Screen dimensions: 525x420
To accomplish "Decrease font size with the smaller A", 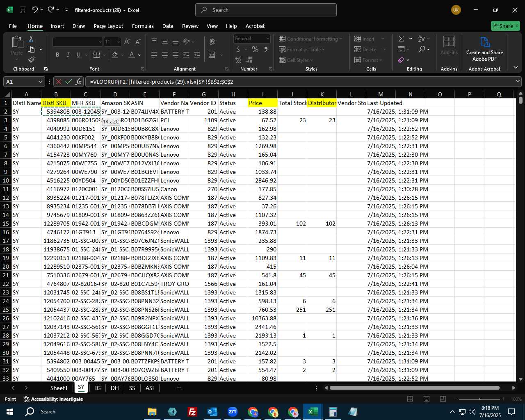I will pyautogui.click(x=138, y=41).
